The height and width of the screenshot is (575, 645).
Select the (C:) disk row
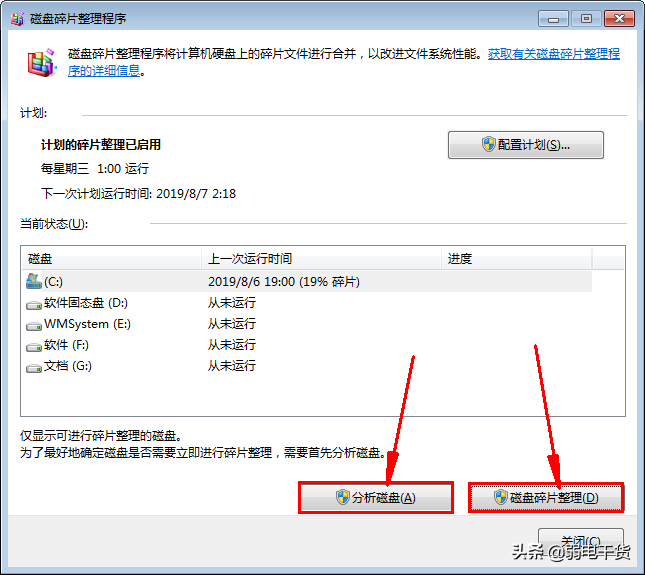(308, 282)
